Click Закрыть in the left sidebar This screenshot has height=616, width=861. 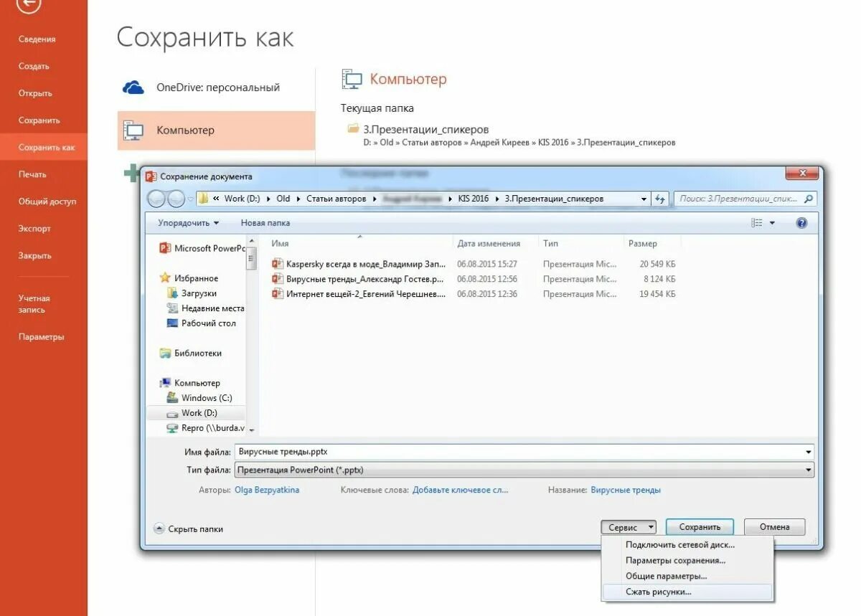[35, 255]
